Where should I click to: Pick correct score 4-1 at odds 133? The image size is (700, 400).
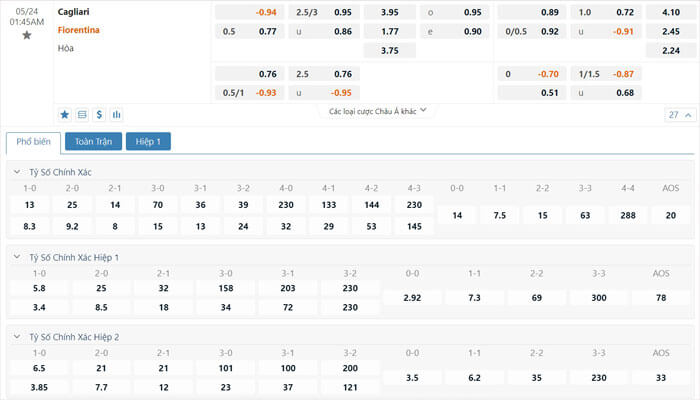point(329,205)
